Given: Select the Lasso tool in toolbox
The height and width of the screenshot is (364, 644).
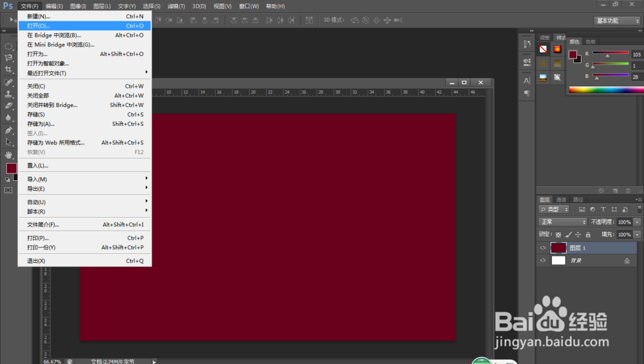Looking at the screenshot, I should point(8,58).
